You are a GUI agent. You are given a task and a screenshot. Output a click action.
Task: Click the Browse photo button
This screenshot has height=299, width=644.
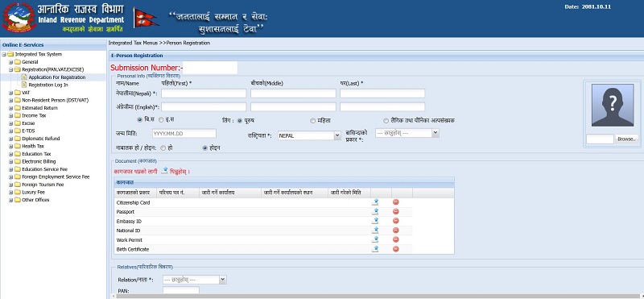tap(627, 139)
